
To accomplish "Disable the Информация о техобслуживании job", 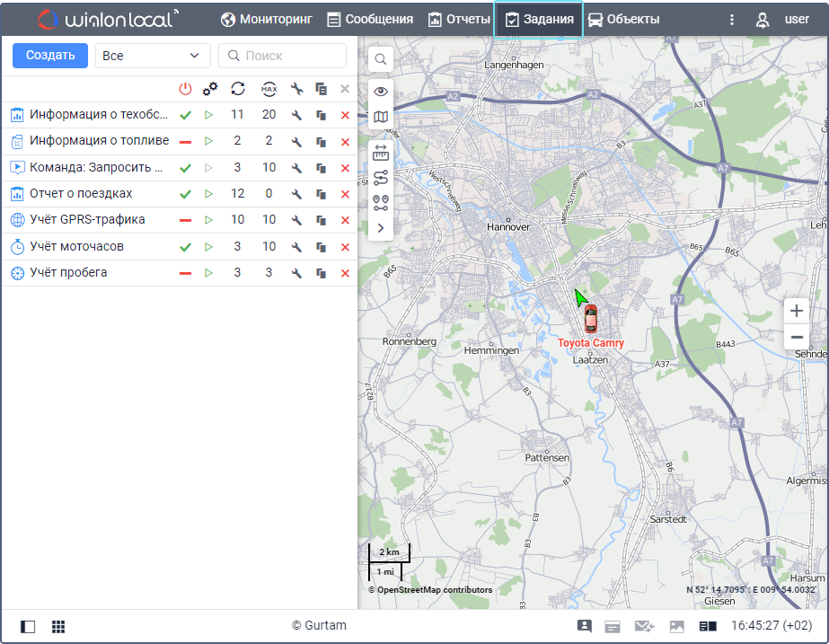I will click(x=185, y=115).
